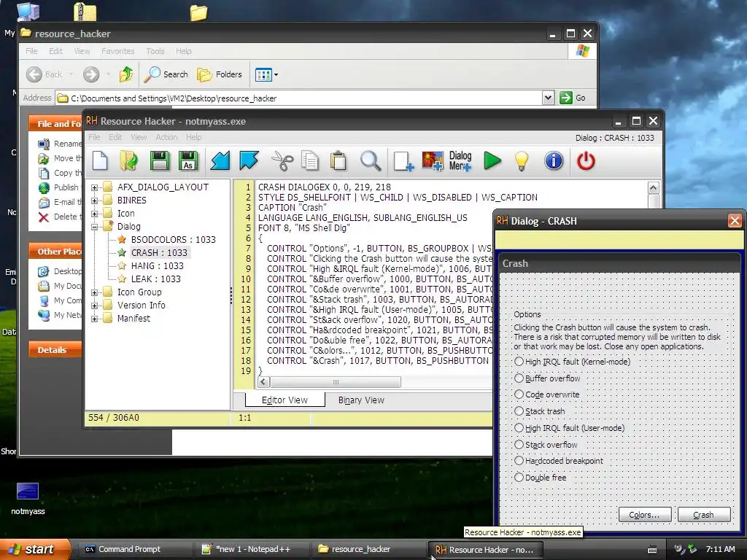Click the Cut scissors icon
The width and height of the screenshot is (747, 560).
click(x=282, y=160)
